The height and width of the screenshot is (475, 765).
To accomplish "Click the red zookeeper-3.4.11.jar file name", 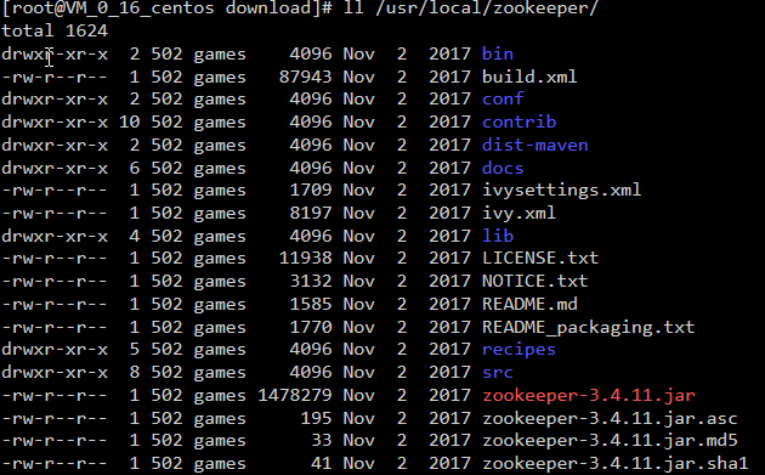I will (589, 395).
